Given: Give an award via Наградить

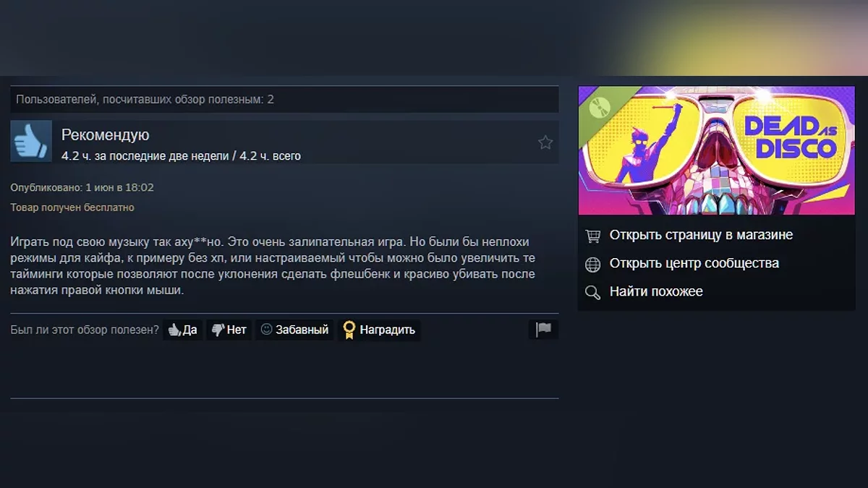Looking at the screenshot, I should point(379,330).
